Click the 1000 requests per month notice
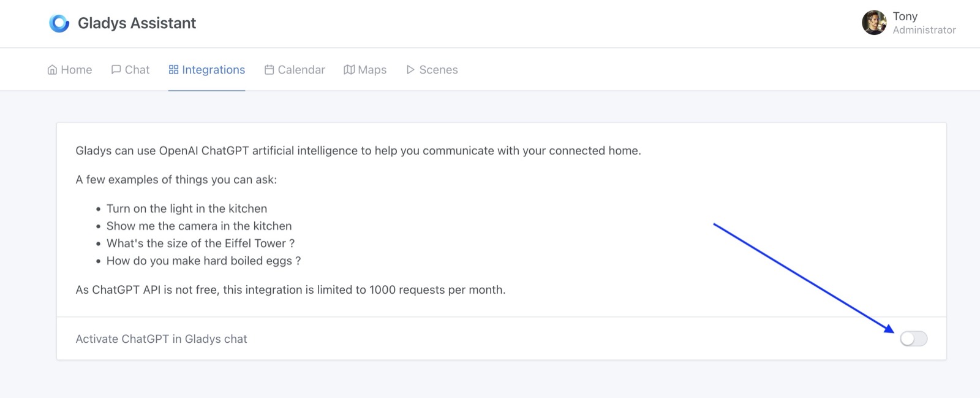 [x=290, y=289]
